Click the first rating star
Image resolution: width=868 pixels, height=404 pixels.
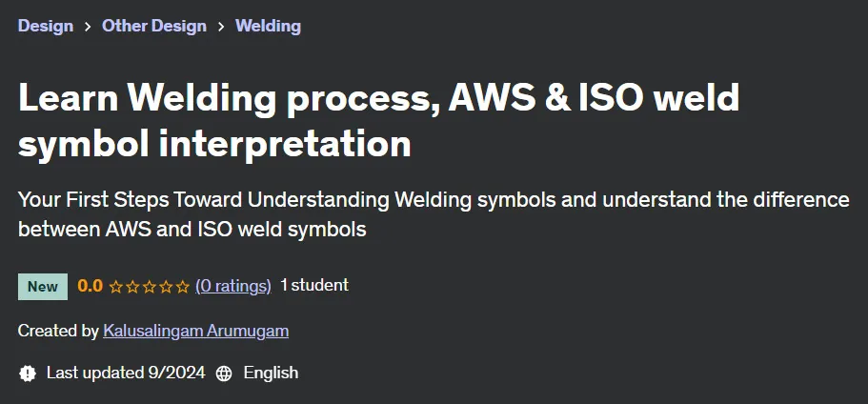[x=115, y=287]
